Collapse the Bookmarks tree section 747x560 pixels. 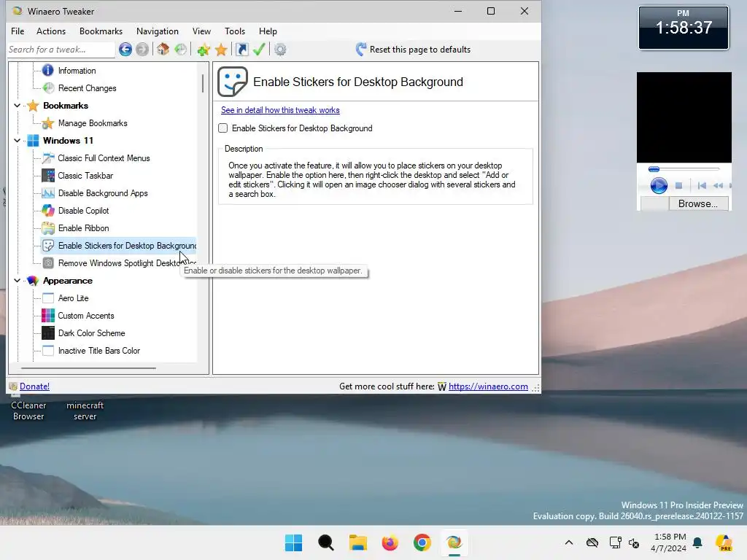[x=18, y=106]
